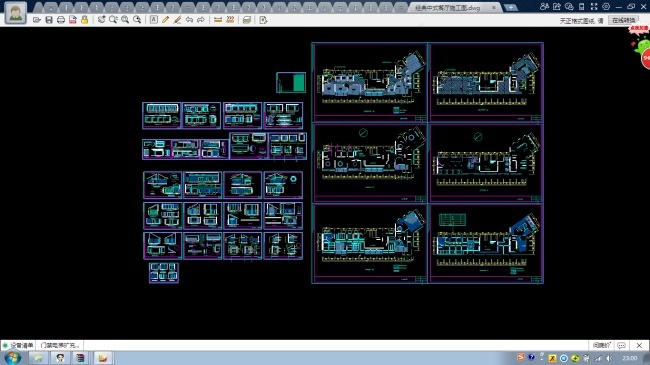Screen dimensions: 650x365
Task: Open the layers manager icon
Action: (x=247, y=20)
